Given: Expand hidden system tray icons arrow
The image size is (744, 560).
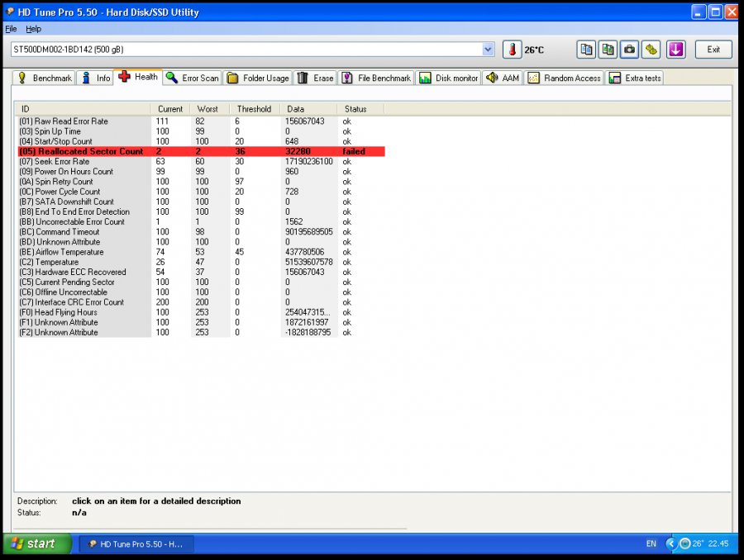Looking at the screenshot, I should (671, 543).
